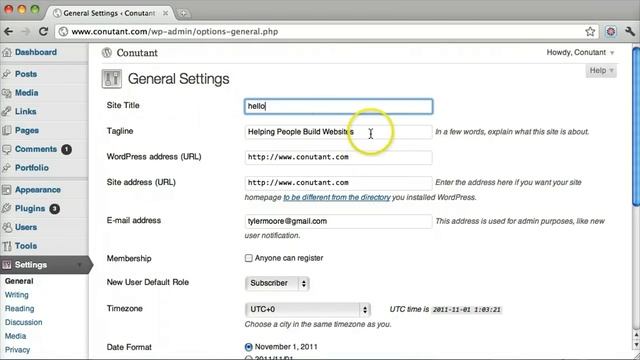Click the Tools sidebar icon
Screen dimensions: 640x360
(7, 246)
